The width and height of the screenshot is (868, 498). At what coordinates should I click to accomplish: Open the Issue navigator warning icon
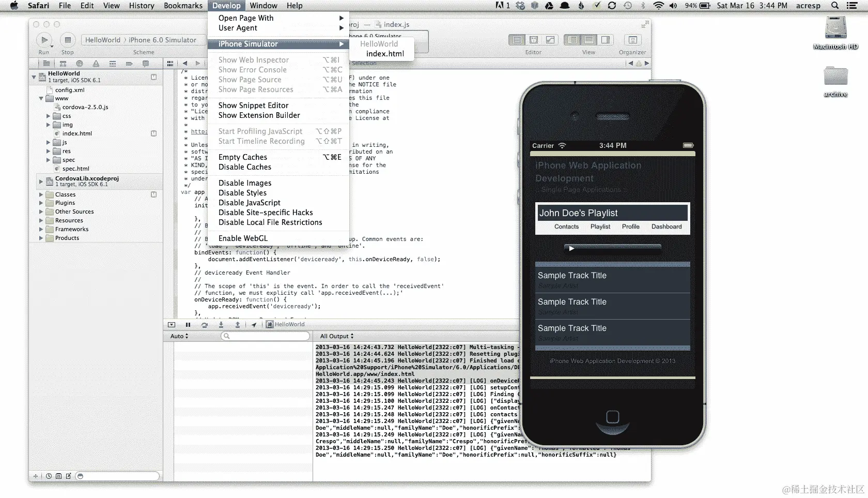(96, 64)
